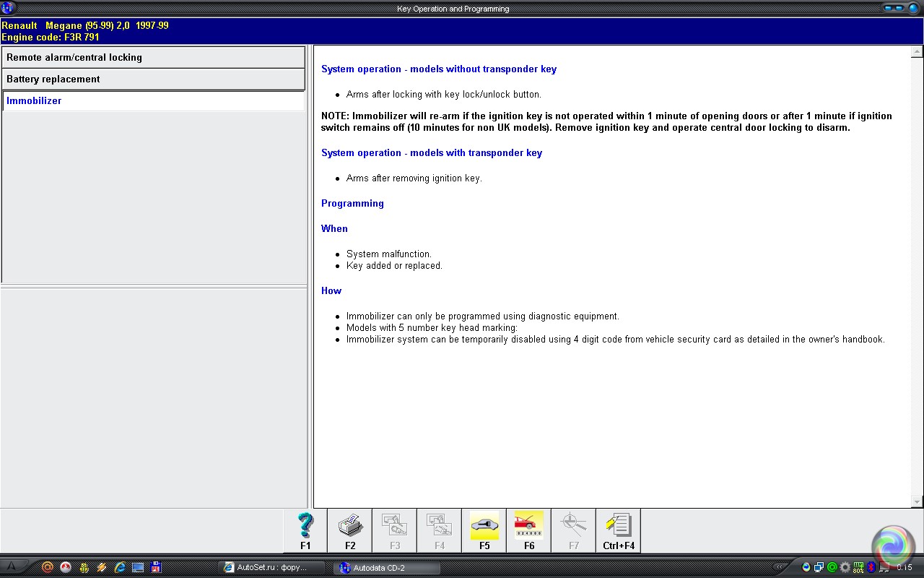924x578 pixels.
Task: Click the grayed-out F3 image icon
Action: point(395,530)
